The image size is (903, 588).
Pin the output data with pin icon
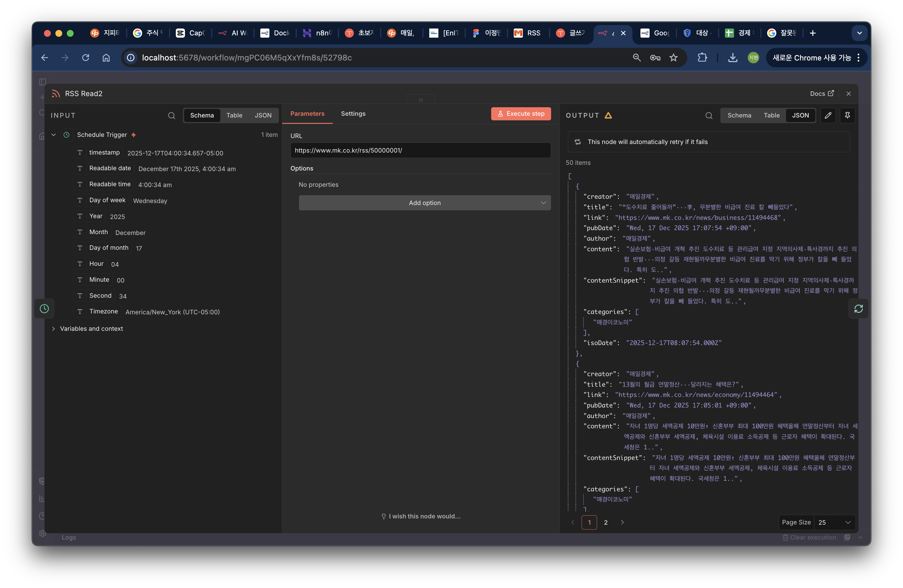[847, 115]
